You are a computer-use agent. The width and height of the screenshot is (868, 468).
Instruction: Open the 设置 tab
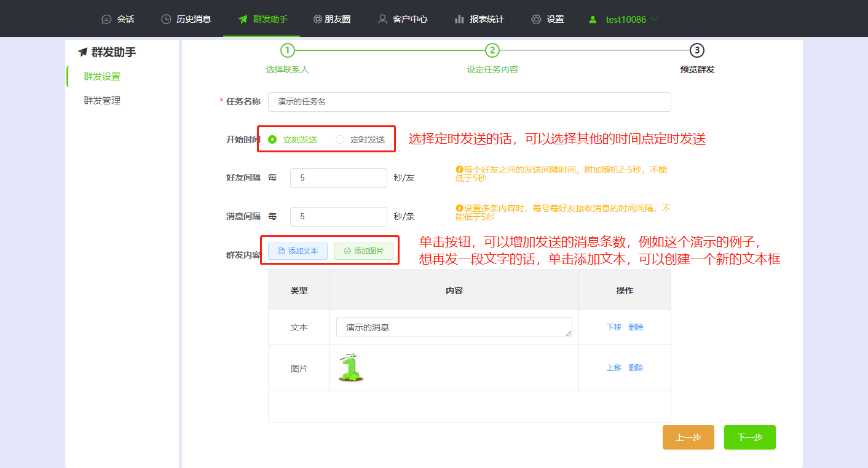coord(548,19)
